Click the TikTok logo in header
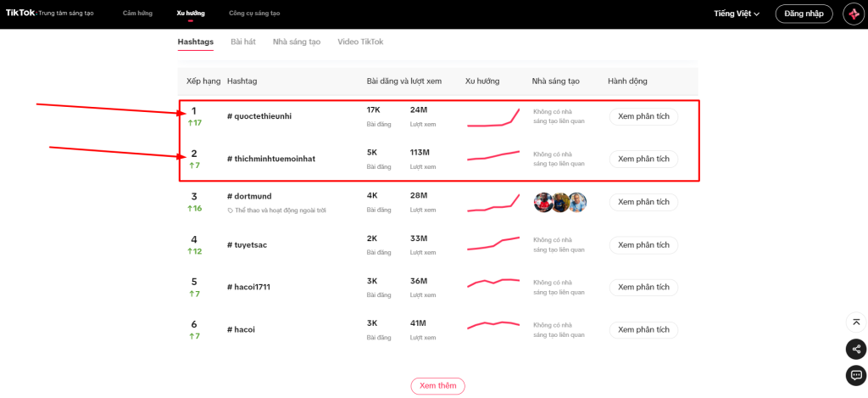The image size is (868, 398). 22,14
